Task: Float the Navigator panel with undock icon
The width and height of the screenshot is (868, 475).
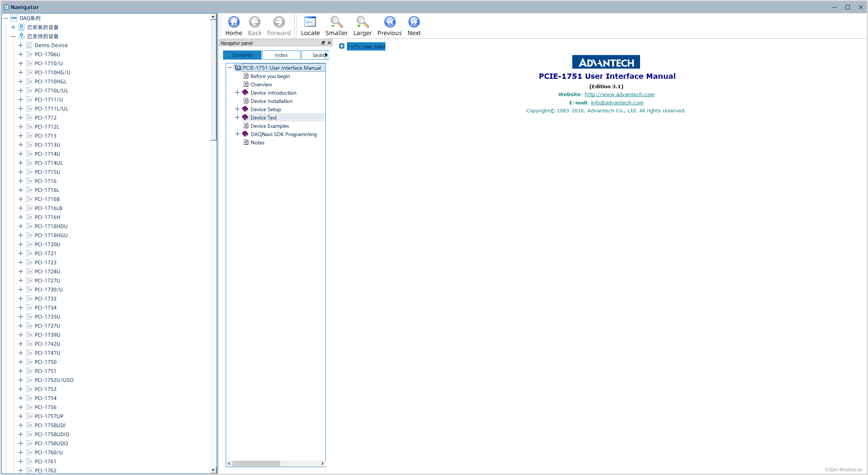Action: pos(323,43)
